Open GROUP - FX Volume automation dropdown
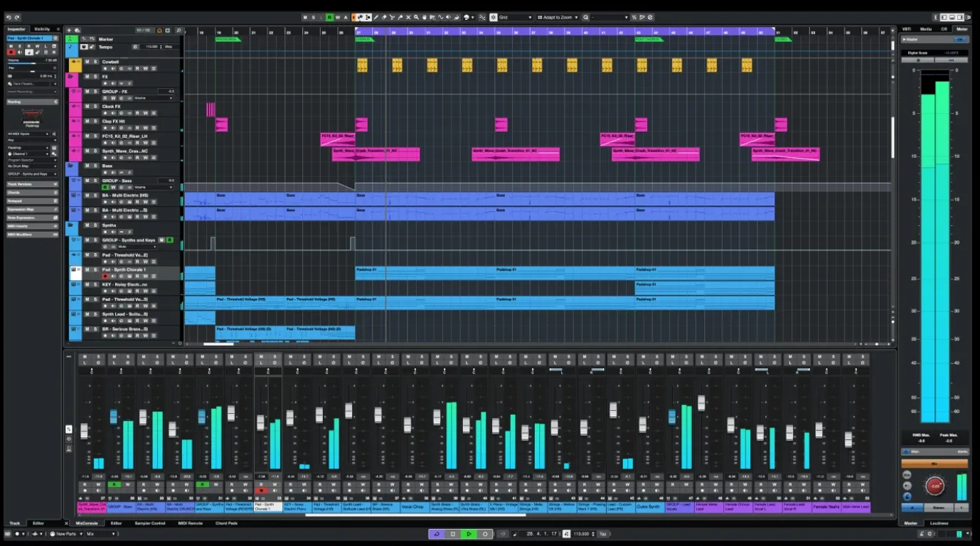Screen dimensions: 980x546 [154, 98]
